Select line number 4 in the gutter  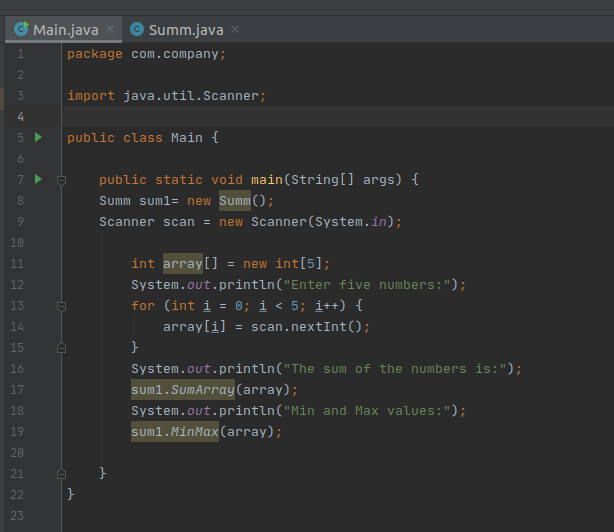tap(20, 117)
